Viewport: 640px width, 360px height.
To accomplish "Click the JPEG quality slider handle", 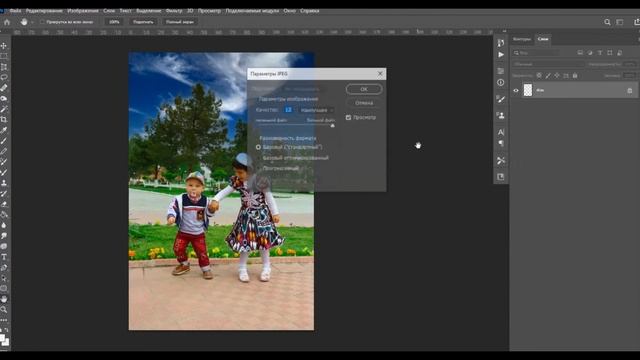I will [333, 126].
